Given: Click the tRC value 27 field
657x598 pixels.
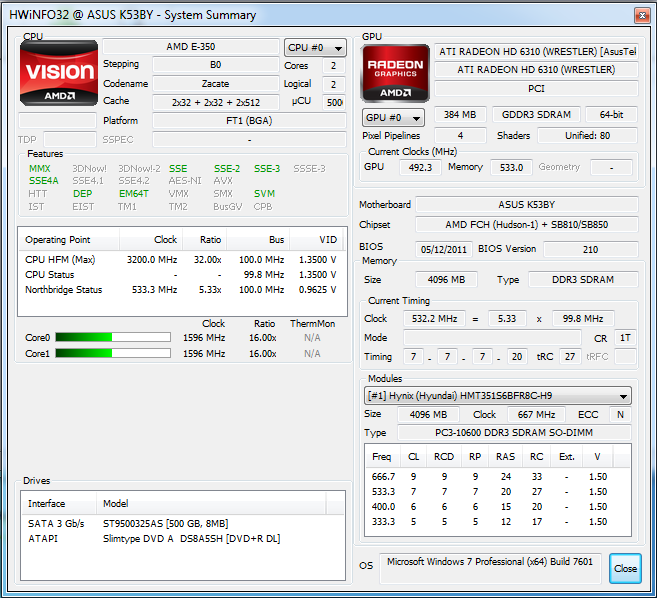Looking at the screenshot, I should pyautogui.click(x=570, y=357).
